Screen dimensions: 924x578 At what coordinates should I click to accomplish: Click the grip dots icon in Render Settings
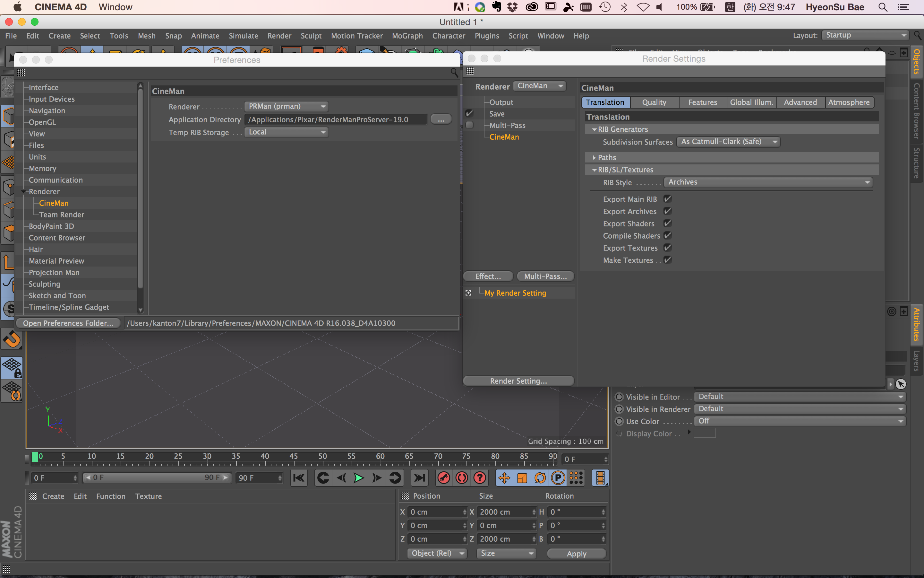pos(470,72)
